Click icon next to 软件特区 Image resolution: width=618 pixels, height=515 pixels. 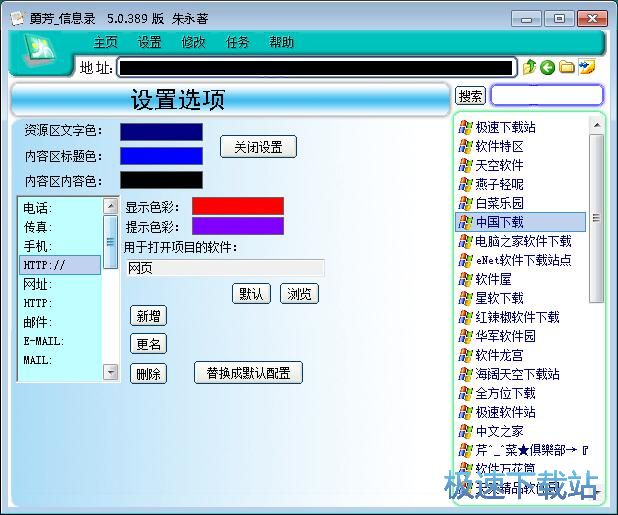pos(465,146)
